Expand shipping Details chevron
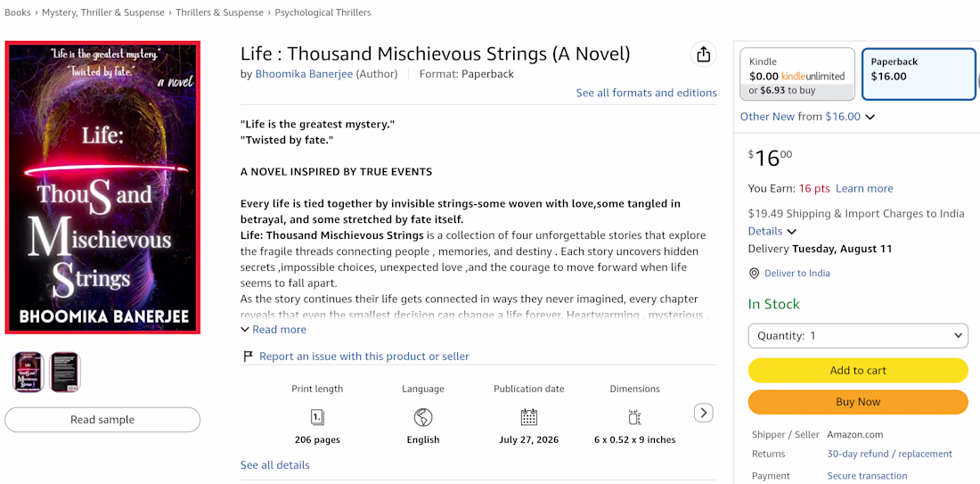The image size is (980, 484). pyautogui.click(x=792, y=232)
